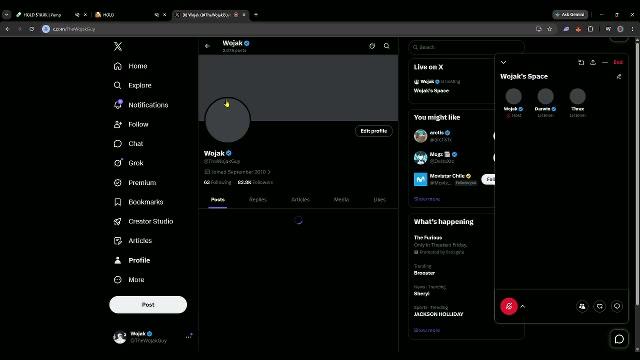Click Show more under What's happening
This screenshot has width=640, height=360.
[x=427, y=330]
